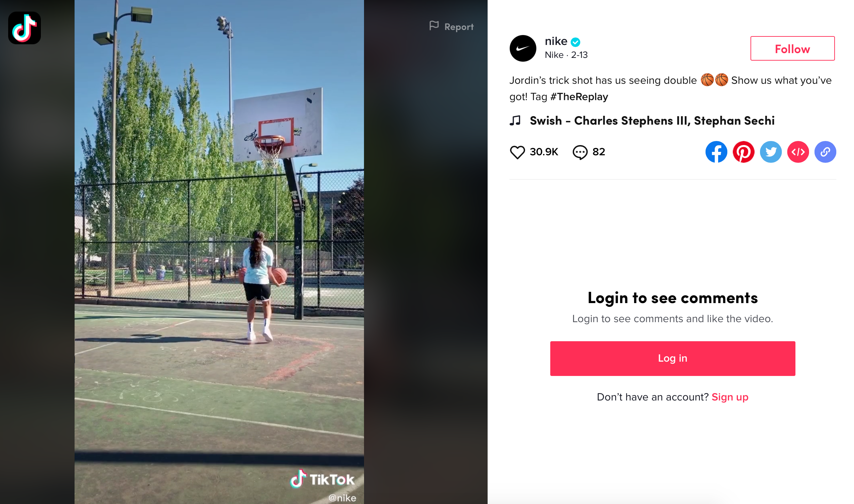Click the music note icon beside Swish

515,121
